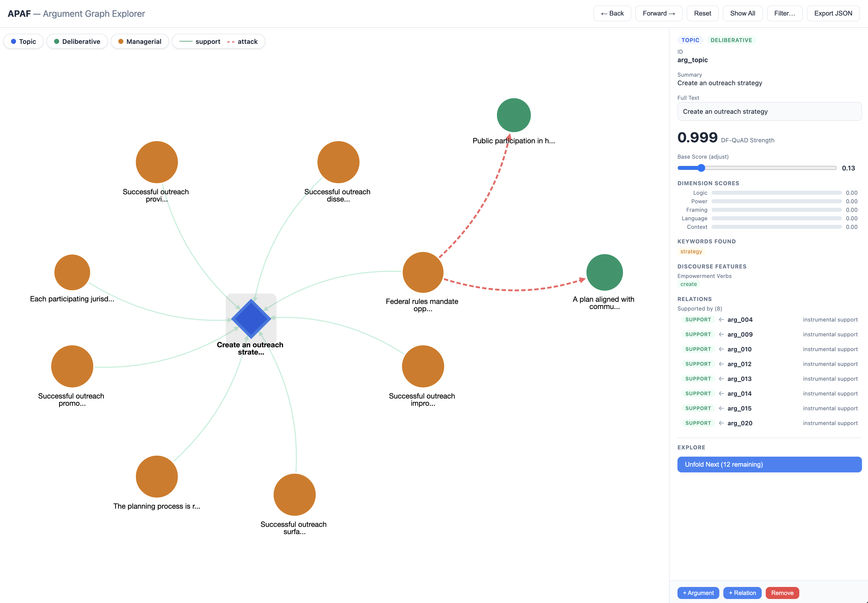Screen dimensions: 868x603
Task: Adjust the Base Score slider handle
Action: pos(701,168)
